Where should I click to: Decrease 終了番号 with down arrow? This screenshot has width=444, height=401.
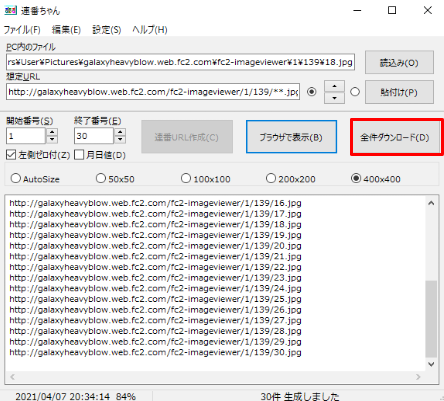(120, 140)
